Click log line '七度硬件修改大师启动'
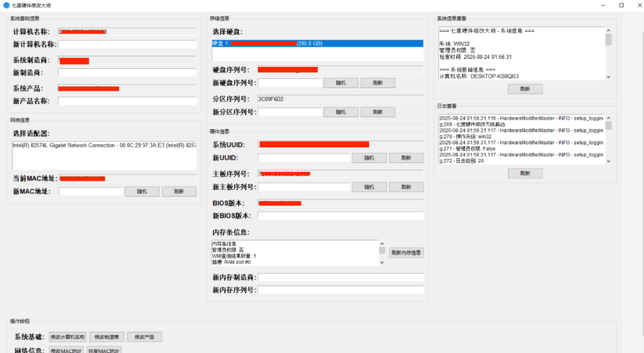The width and height of the screenshot is (644, 353). point(481,124)
